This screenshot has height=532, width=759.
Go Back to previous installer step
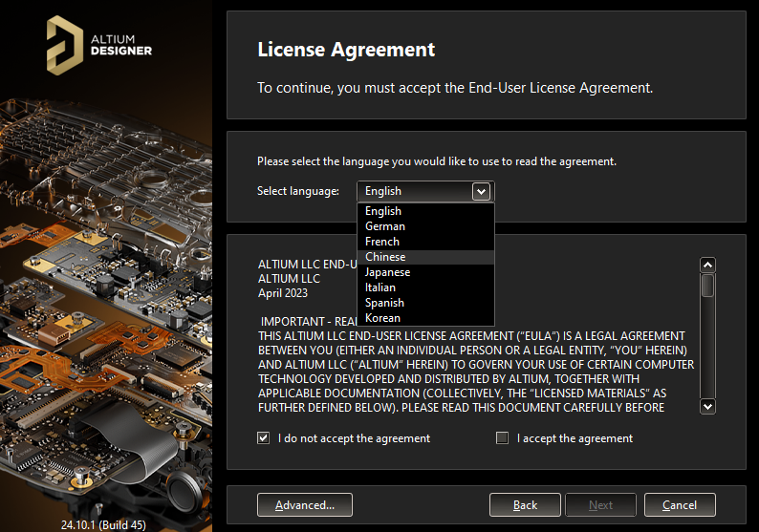pyautogui.click(x=525, y=505)
